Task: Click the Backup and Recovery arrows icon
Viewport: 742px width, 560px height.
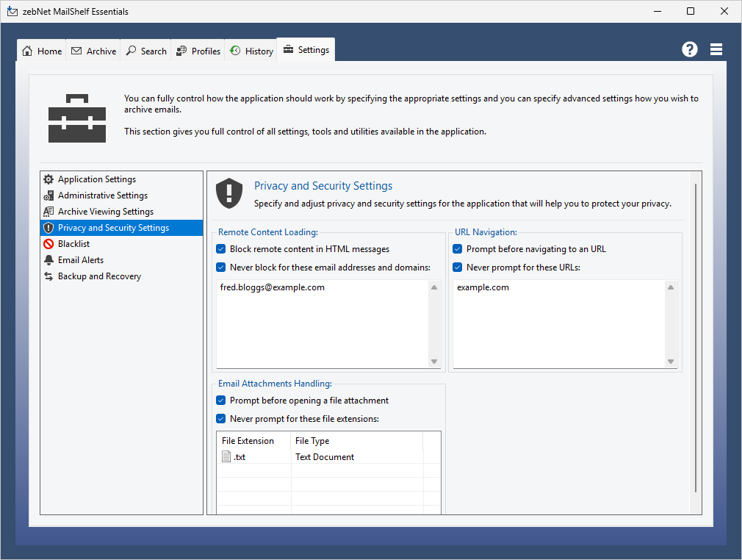Action: [x=48, y=276]
